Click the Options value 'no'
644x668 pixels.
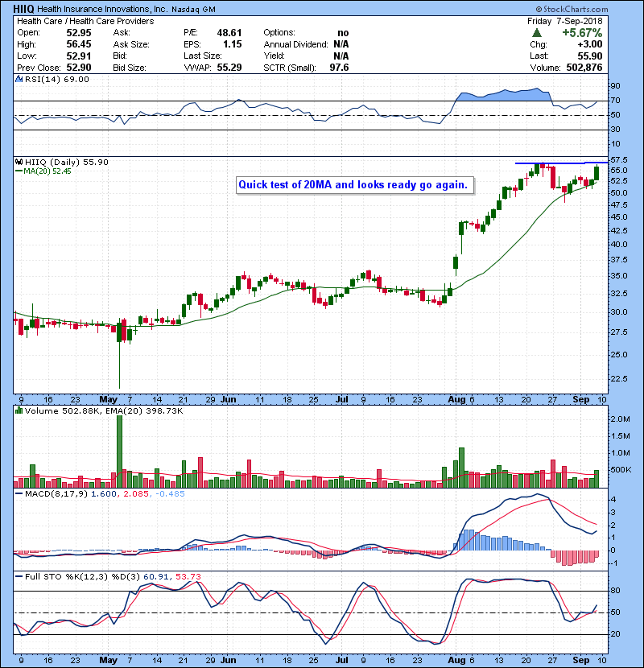[x=343, y=33]
